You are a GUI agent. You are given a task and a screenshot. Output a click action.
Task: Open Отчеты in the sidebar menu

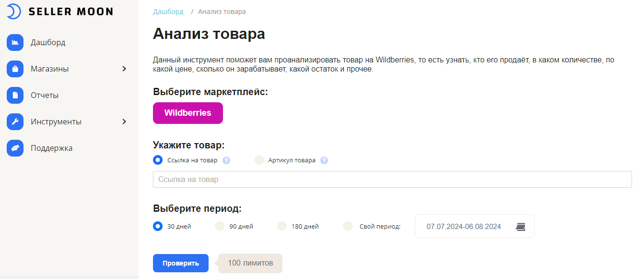coord(45,95)
